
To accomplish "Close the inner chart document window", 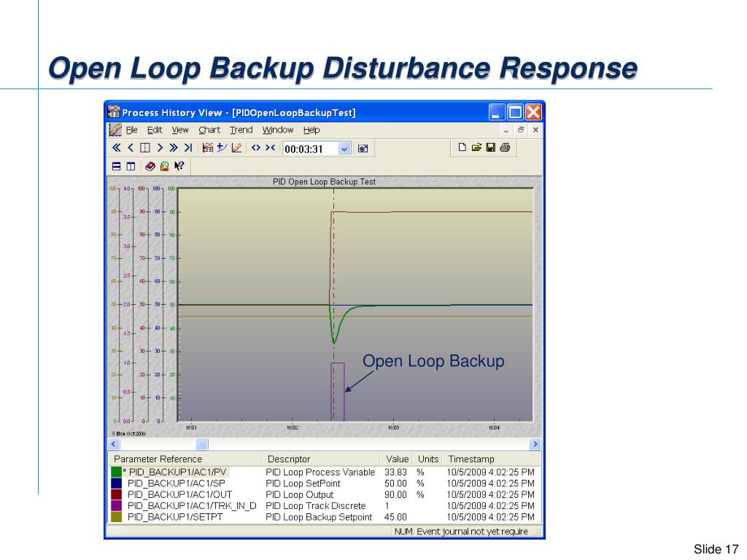I will [535, 130].
